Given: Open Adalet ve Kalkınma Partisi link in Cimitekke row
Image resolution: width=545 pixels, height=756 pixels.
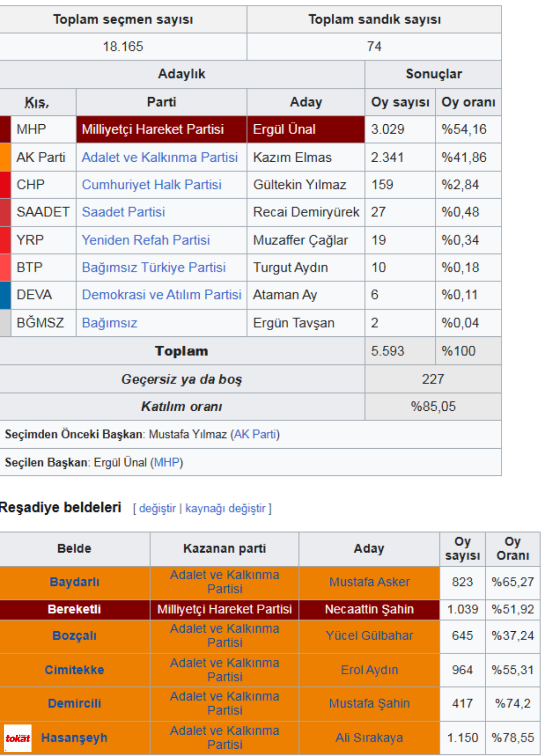Looking at the screenshot, I should tap(224, 670).
